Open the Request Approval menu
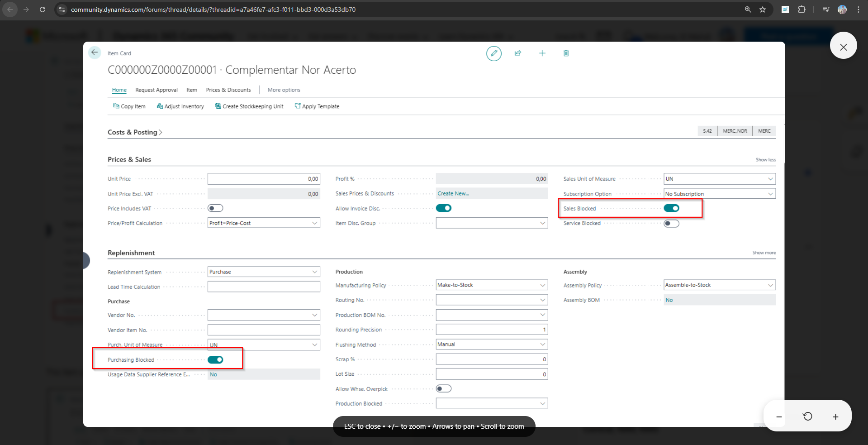Screen dimensions: 868x445 coord(156,90)
